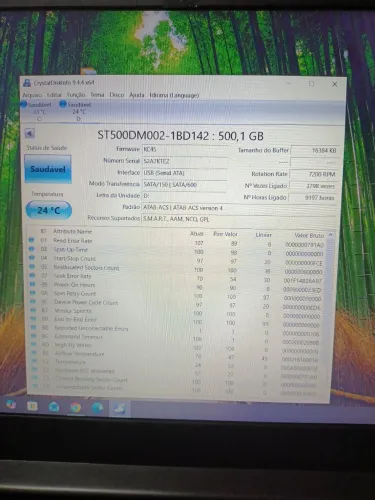Click the Firmware value field

click(185, 149)
